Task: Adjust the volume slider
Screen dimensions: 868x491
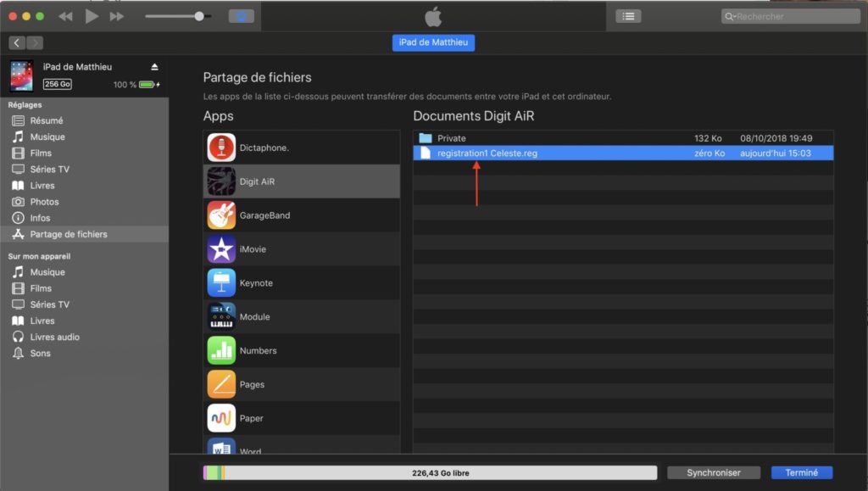Action: tap(199, 16)
